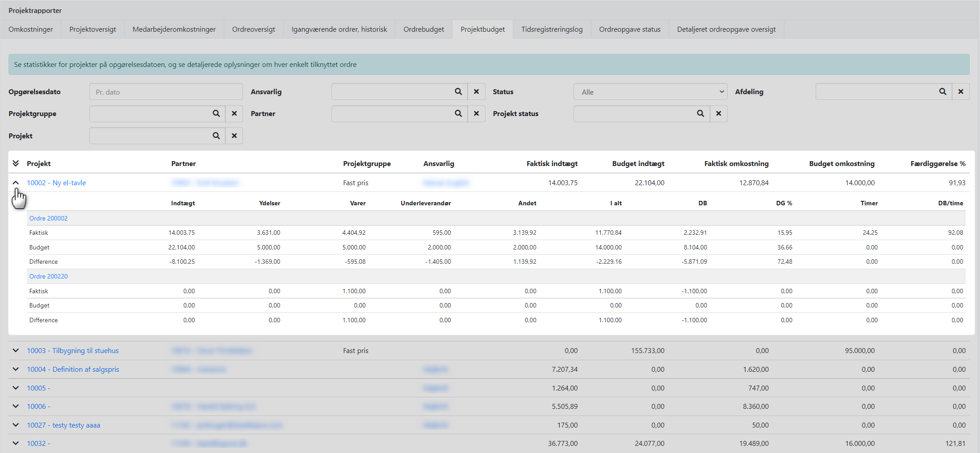Select Faktisk Indtægt value 14.003,75 in Ordre 200002
Image resolution: width=980 pixels, height=453 pixels.
(181, 233)
